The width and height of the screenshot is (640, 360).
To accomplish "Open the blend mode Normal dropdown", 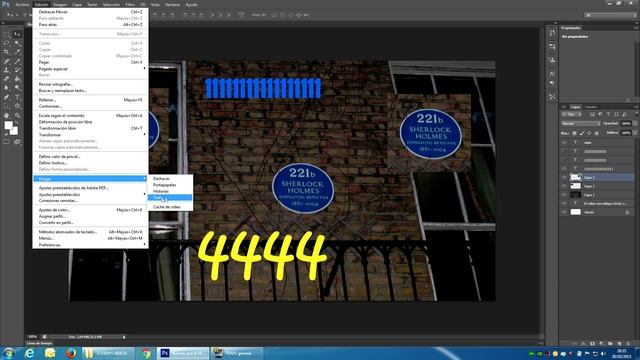I will tap(581, 123).
